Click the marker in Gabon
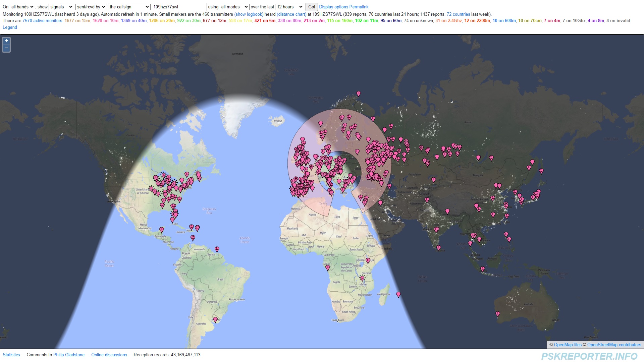Screen dimensions: 644x362 [328, 267]
